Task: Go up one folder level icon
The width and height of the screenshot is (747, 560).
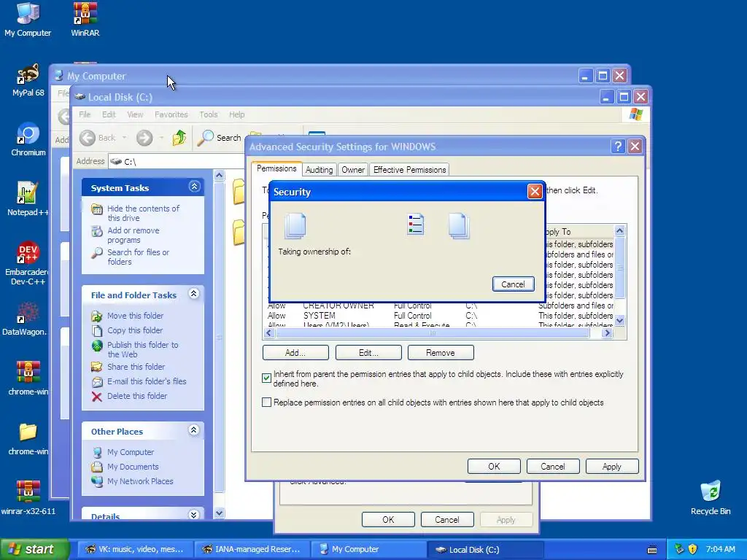Action: click(x=179, y=138)
